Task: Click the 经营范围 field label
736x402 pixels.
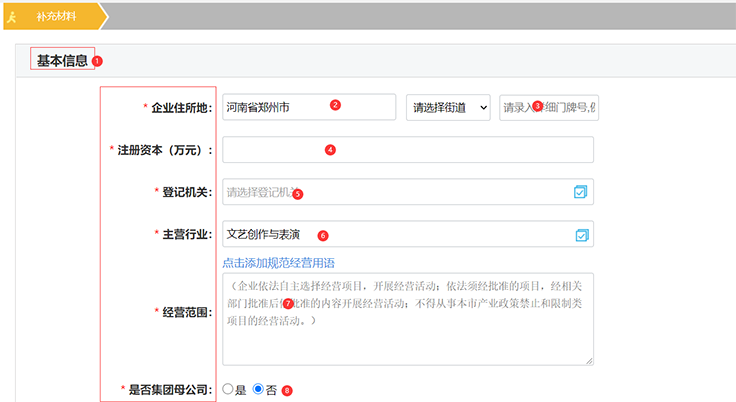Action: point(187,313)
